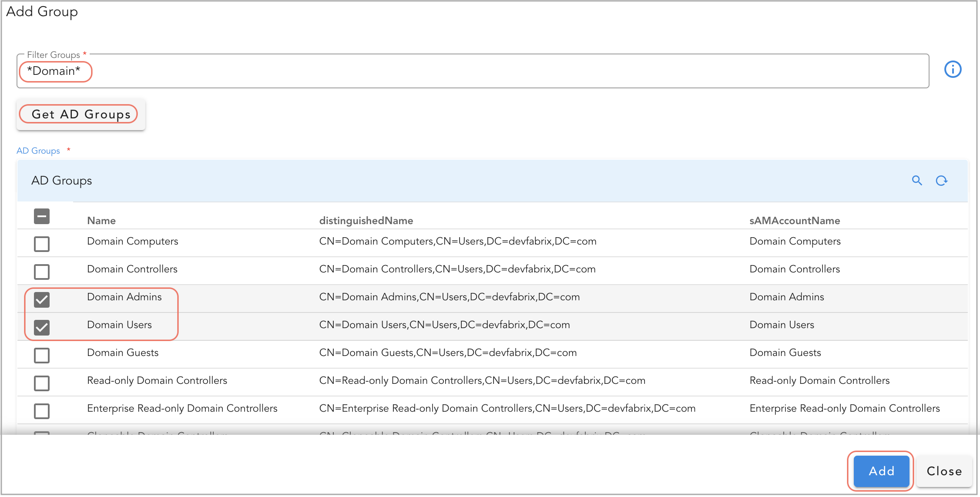Toggle the select-all checkbox in table header
This screenshot has width=980, height=497.
pyautogui.click(x=41, y=216)
